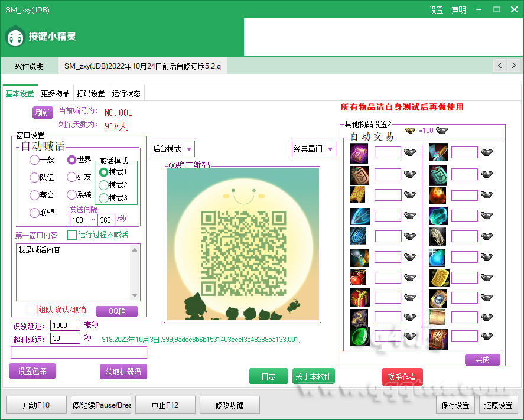Select the 联盟 channel radio button

(x=34, y=213)
